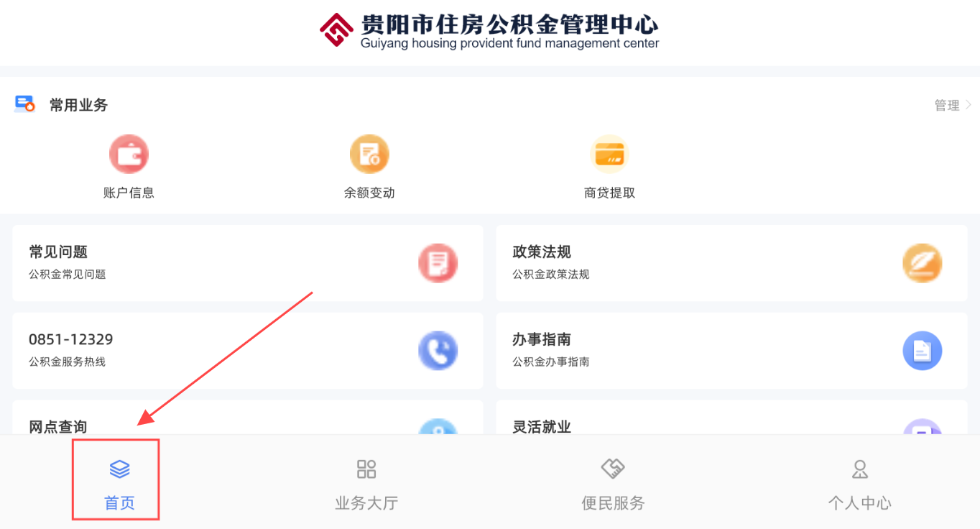
Task: Select the 商贷提取 card icon
Action: coord(609,154)
